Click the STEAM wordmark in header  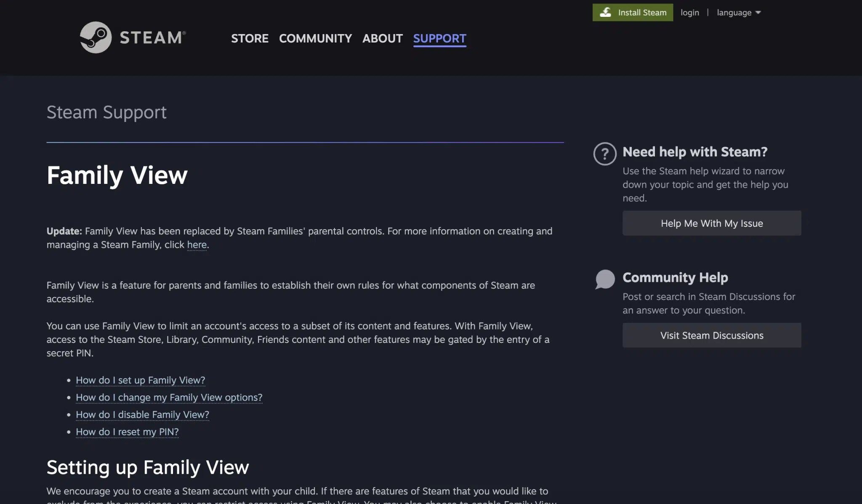152,38
